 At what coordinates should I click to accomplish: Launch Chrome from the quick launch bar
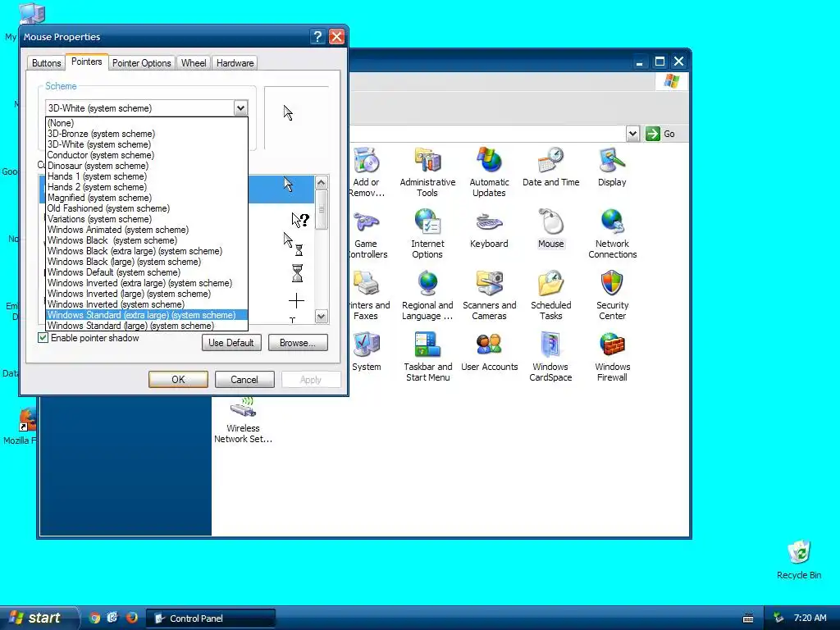tap(94, 618)
